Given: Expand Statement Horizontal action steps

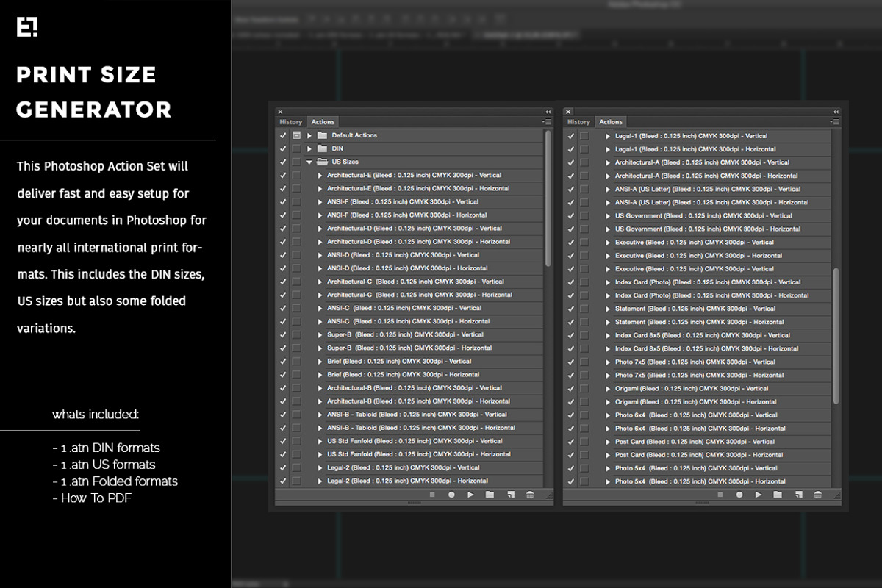Looking at the screenshot, I should point(609,322).
